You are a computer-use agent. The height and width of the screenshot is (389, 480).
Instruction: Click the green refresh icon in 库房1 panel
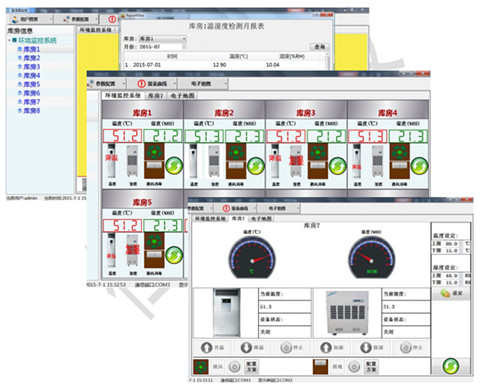coord(174,166)
